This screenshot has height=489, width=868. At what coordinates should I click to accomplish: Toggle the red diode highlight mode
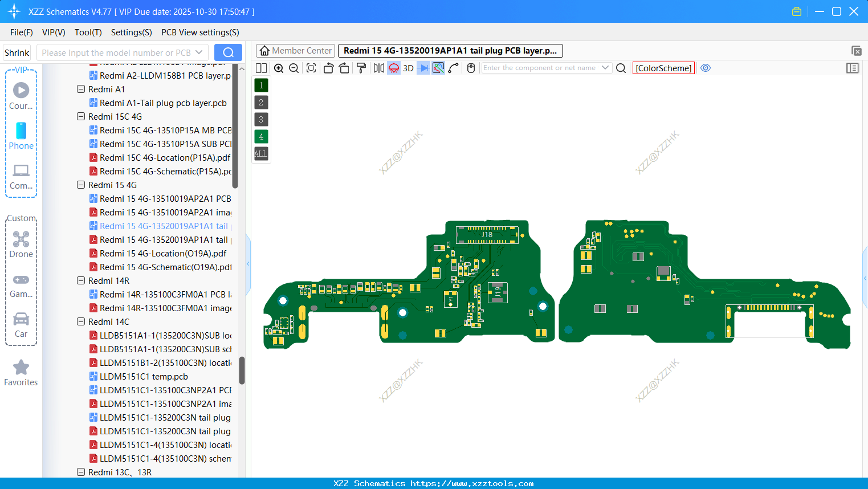pos(393,68)
